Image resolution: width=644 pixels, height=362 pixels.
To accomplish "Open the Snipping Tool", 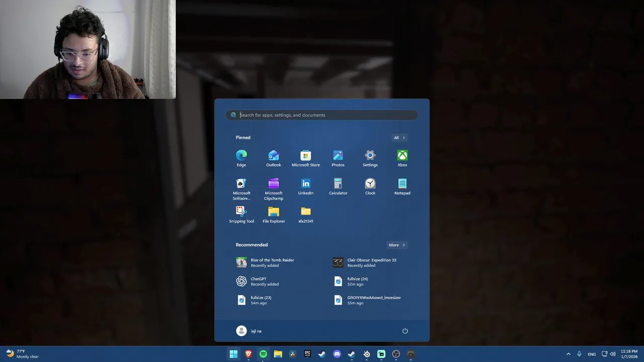I will click(x=242, y=215).
